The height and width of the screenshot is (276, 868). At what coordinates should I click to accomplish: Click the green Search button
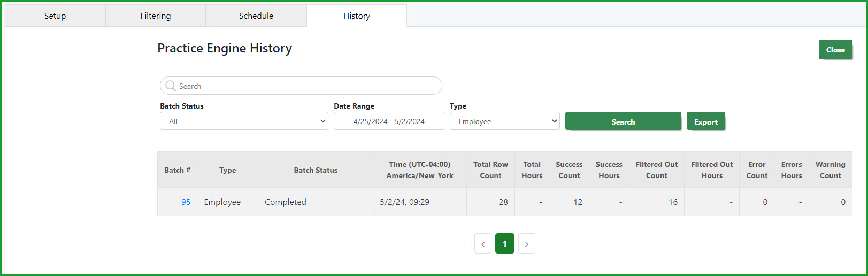623,121
